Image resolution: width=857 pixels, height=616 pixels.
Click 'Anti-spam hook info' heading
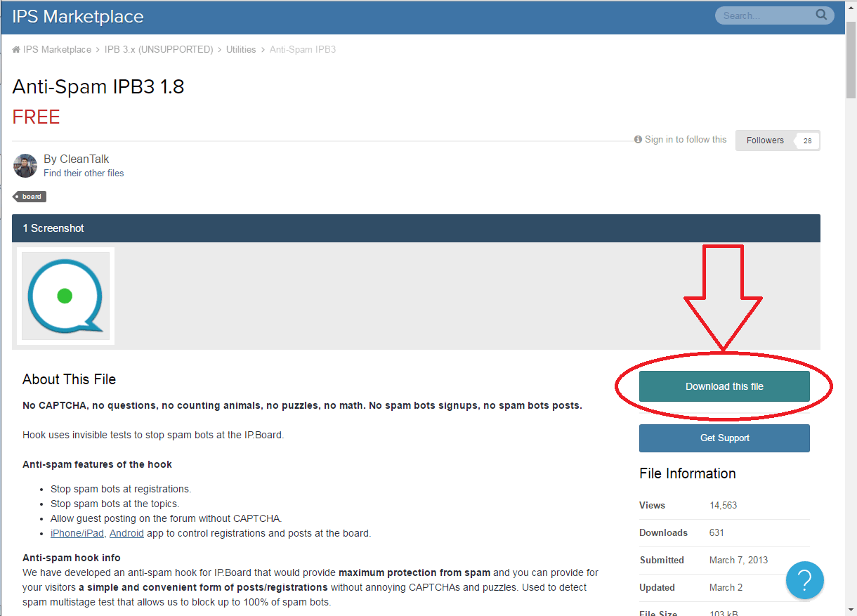(x=72, y=558)
